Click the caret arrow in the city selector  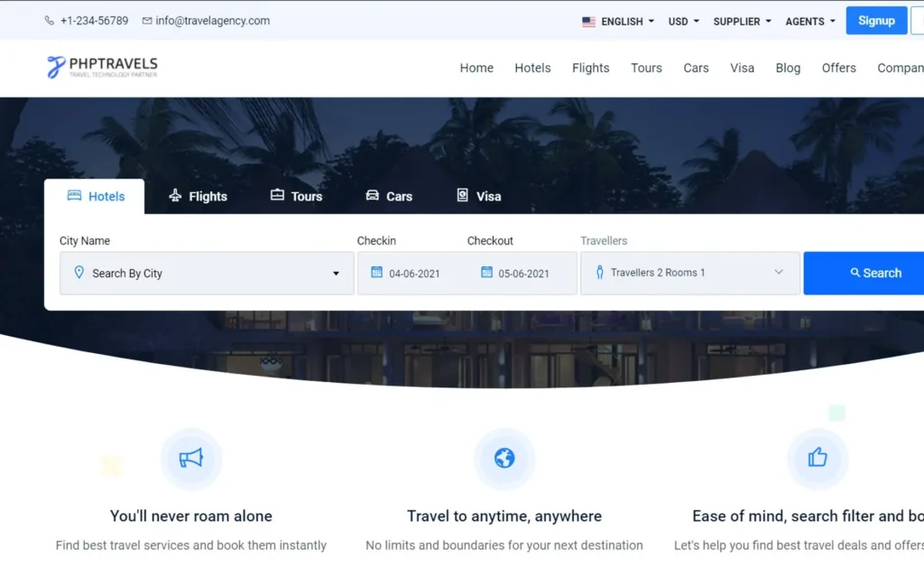336,274
